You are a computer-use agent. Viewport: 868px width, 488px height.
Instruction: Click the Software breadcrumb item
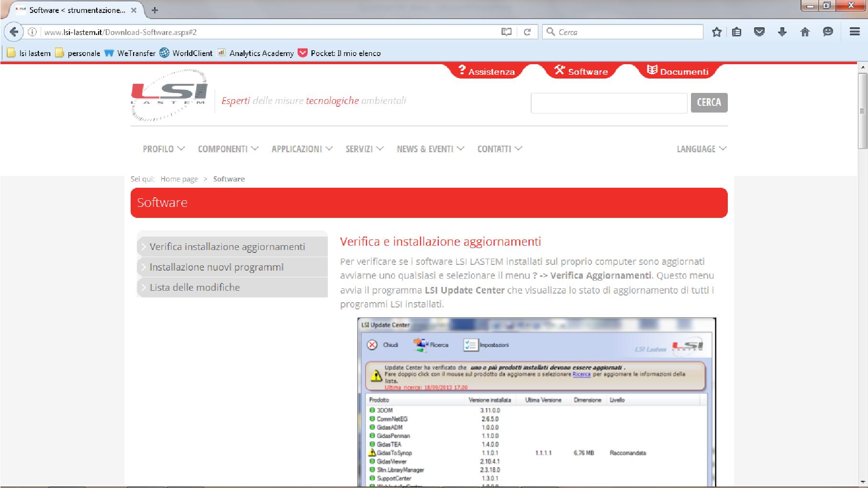[229, 179]
